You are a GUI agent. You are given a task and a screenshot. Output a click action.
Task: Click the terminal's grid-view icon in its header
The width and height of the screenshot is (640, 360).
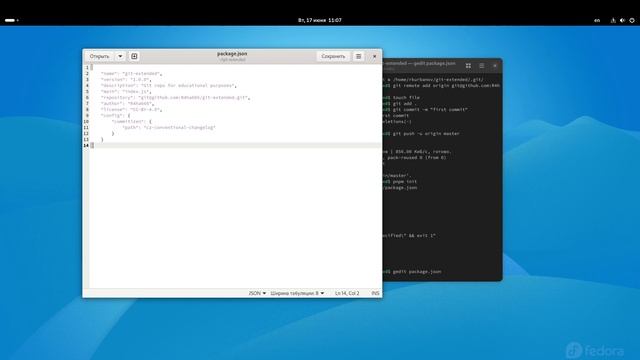tap(468, 66)
